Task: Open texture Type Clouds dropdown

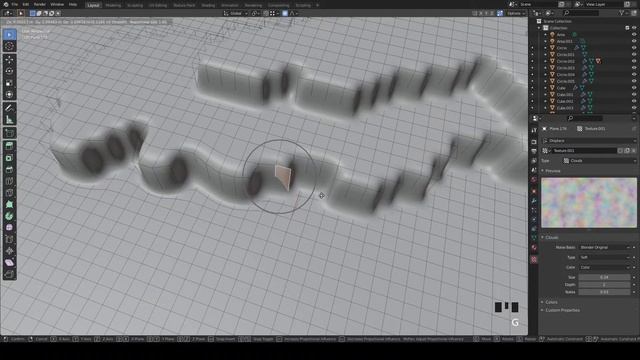Action: 599,161
